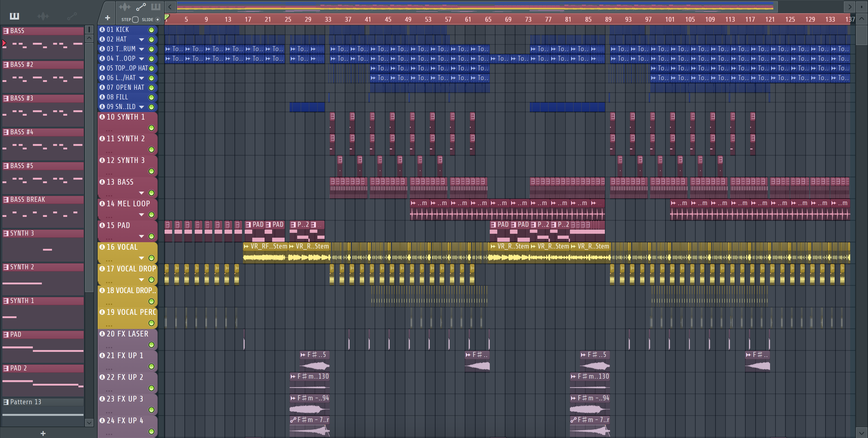This screenshot has height=438, width=868.
Task: Collapse the 15 PAD track arrow
Action: (142, 236)
